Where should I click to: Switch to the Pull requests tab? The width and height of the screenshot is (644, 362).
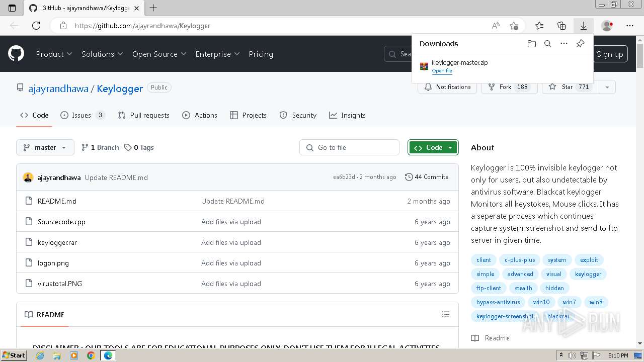click(x=143, y=115)
